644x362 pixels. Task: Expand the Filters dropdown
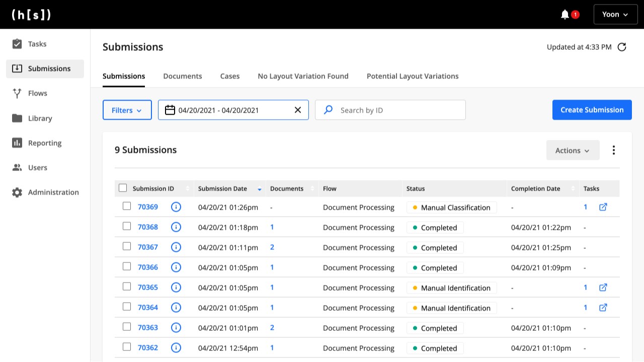point(127,110)
